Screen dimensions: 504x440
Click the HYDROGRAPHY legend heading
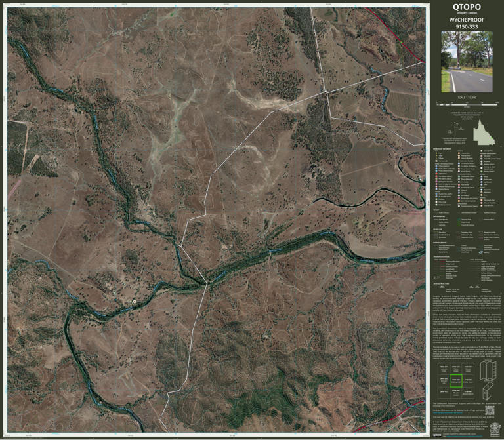[x=440, y=243]
